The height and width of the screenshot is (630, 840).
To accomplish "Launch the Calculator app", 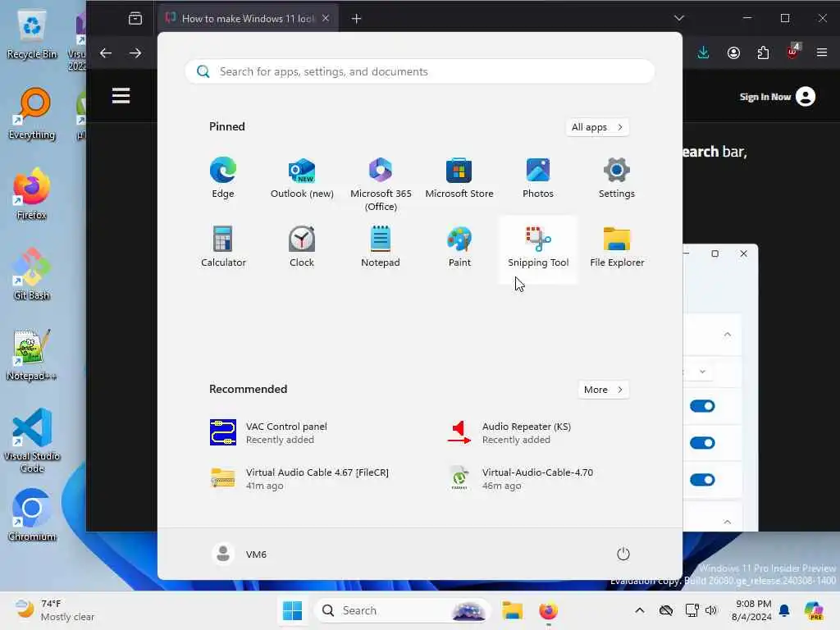I will pos(223,247).
